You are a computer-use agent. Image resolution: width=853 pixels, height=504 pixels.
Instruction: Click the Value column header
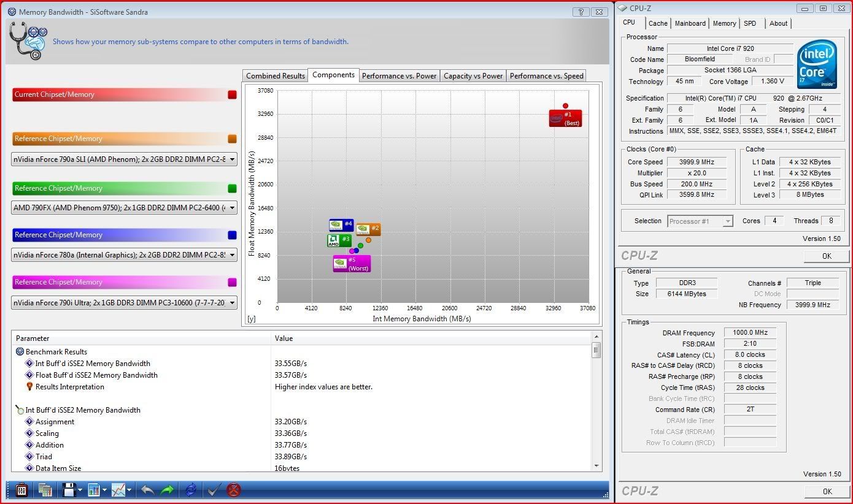[x=430, y=338]
